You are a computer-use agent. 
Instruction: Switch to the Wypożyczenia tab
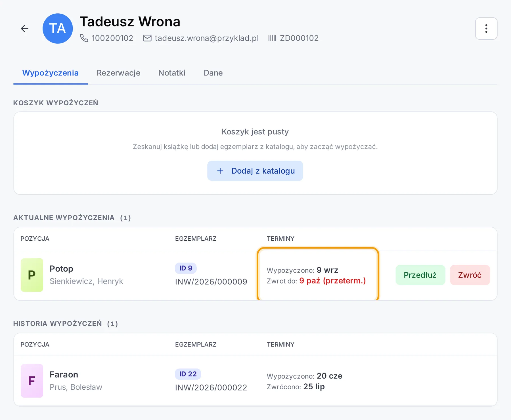(51, 73)
